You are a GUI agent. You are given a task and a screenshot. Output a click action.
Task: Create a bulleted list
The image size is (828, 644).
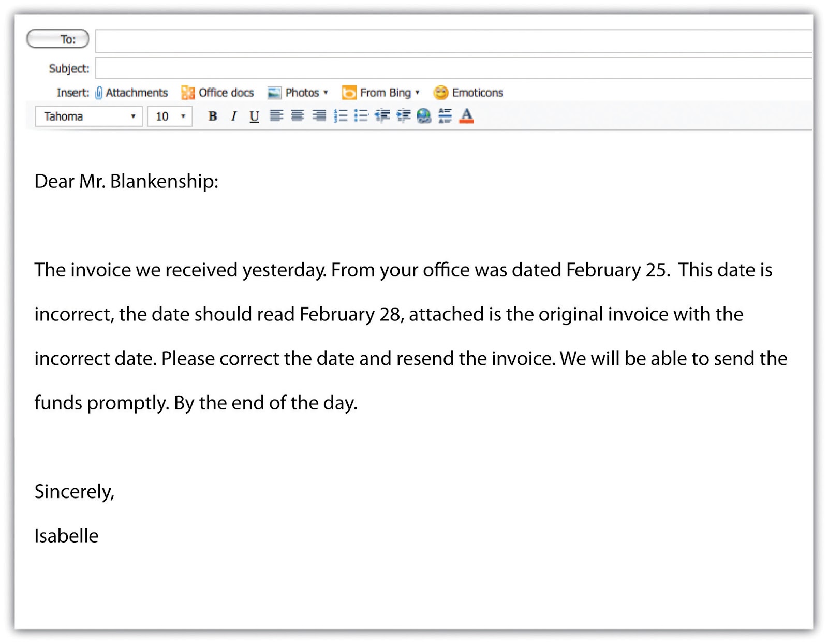[362, 116]
